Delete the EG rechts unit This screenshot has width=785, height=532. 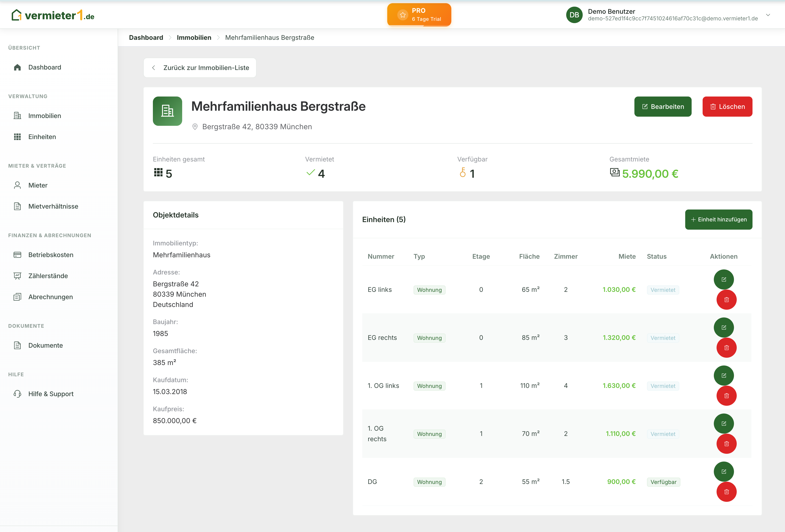pyautogui.click(x=727, y=348)
